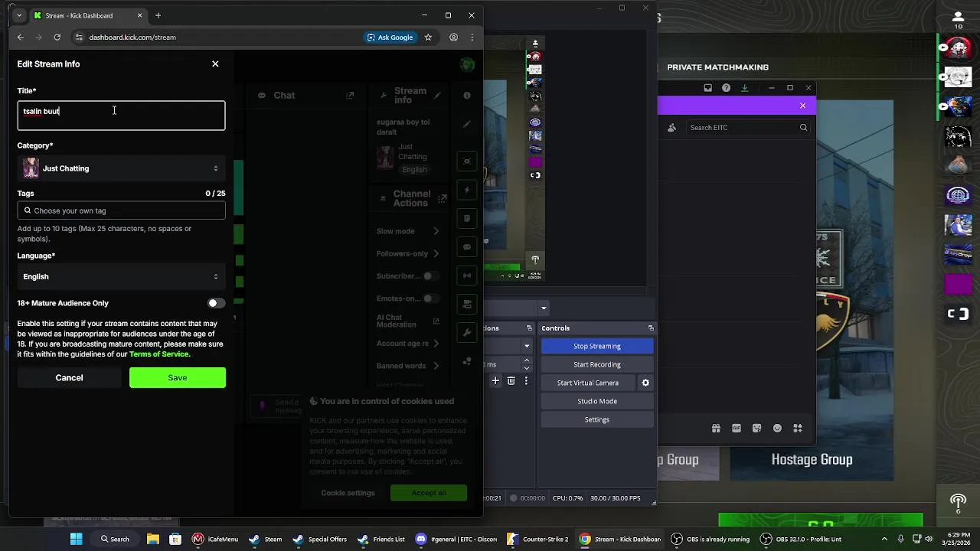Screen dimensions: 980x551
Task: Edit Stream info with pencil icon
Action: (x=437, y=96)
